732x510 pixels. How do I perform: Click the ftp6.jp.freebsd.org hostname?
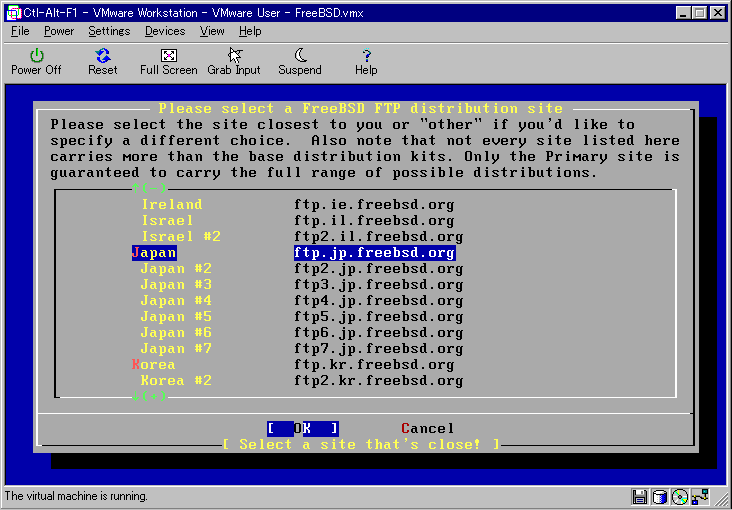[379, 333]
